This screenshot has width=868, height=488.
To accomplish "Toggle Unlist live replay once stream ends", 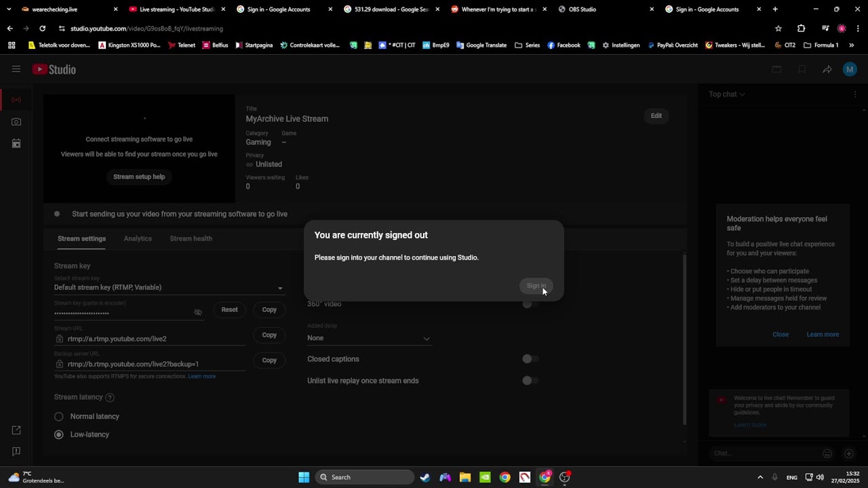I will pyautogui.click(x=530, y=381).
